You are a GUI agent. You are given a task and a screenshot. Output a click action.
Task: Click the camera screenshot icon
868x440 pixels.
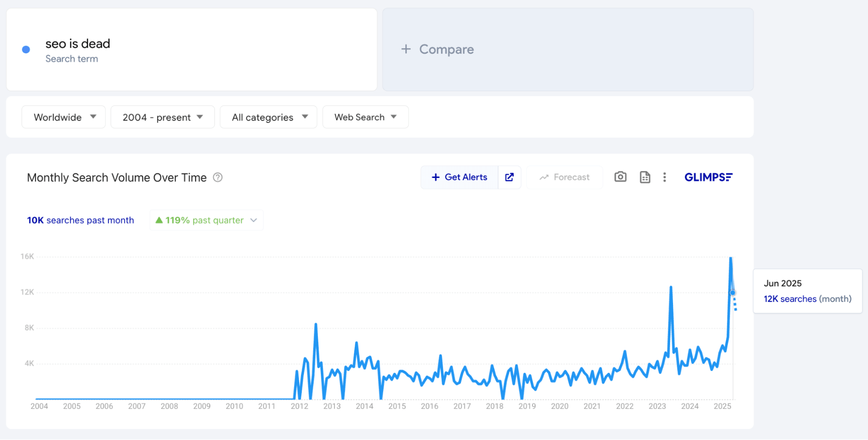(x=620, y=177)
